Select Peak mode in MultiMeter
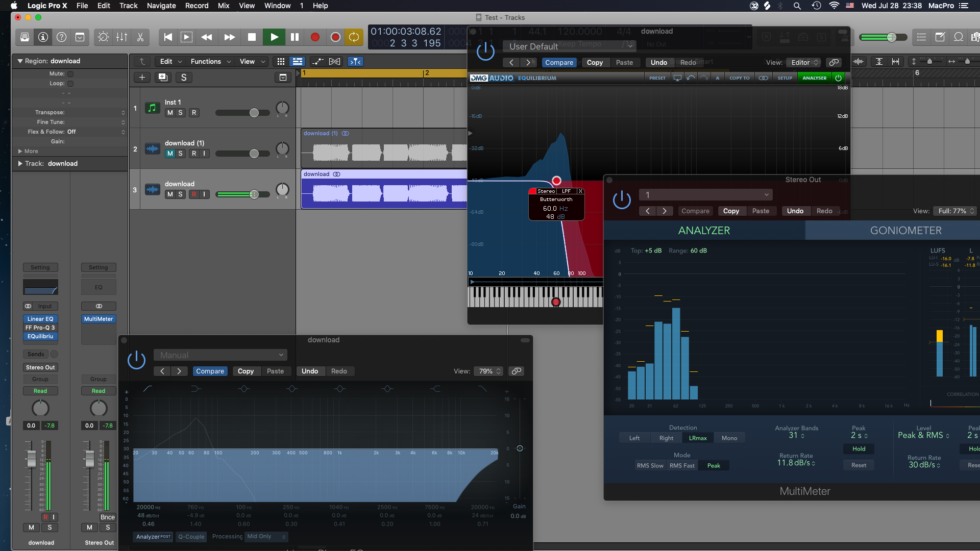980x551 pixels. click(x=713, y=466)
